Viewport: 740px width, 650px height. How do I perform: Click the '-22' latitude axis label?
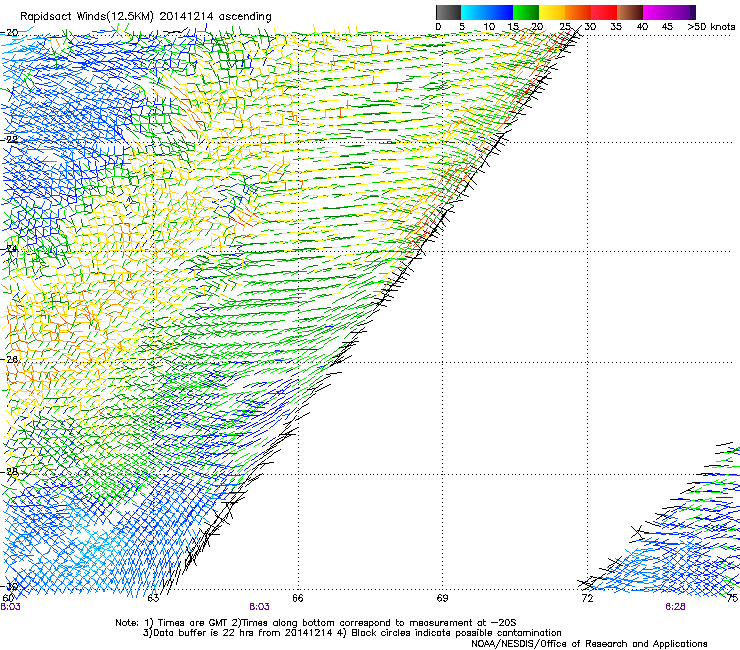(10, 140)
